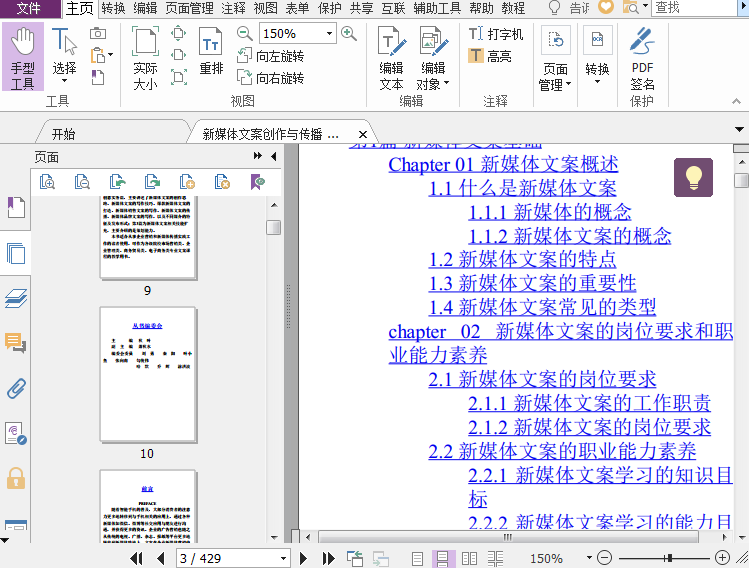Open link 1.2 新媒体文案的特点
Image resolution: width=749 pixels, height=568 pixels.
[x=522, y=259]
